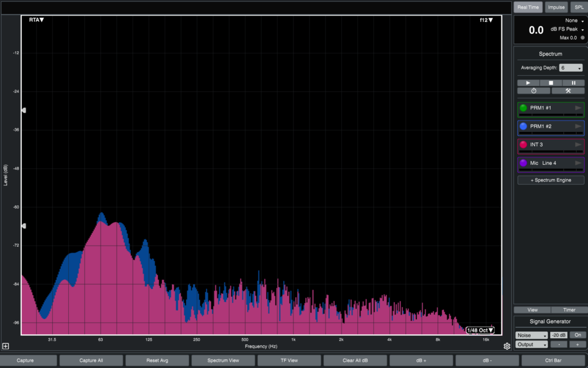The width and height of the screenshot is (588, 368).
Task: Stop all spectrum engines with the stop button
Action: (x=551, y=83)
